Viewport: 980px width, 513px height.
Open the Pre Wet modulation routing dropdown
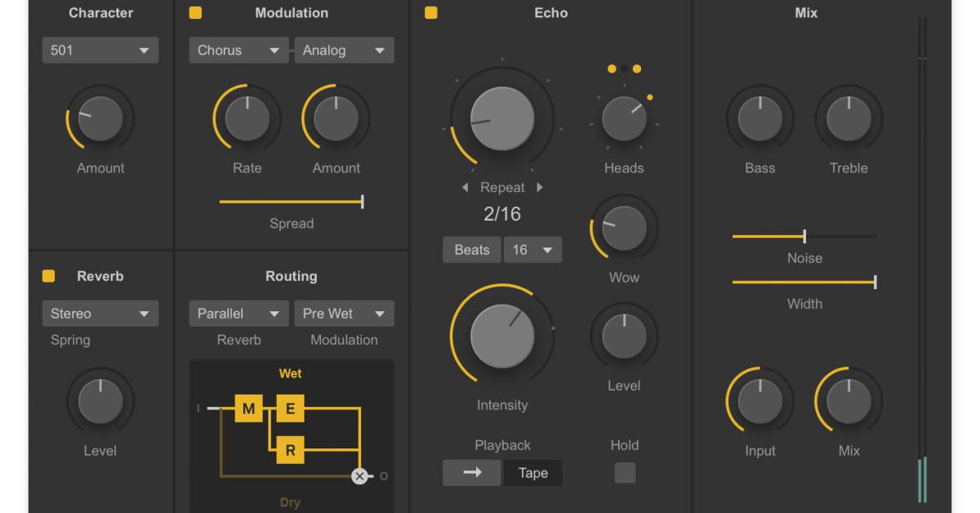pyautogui.click(x=344, y=313)
